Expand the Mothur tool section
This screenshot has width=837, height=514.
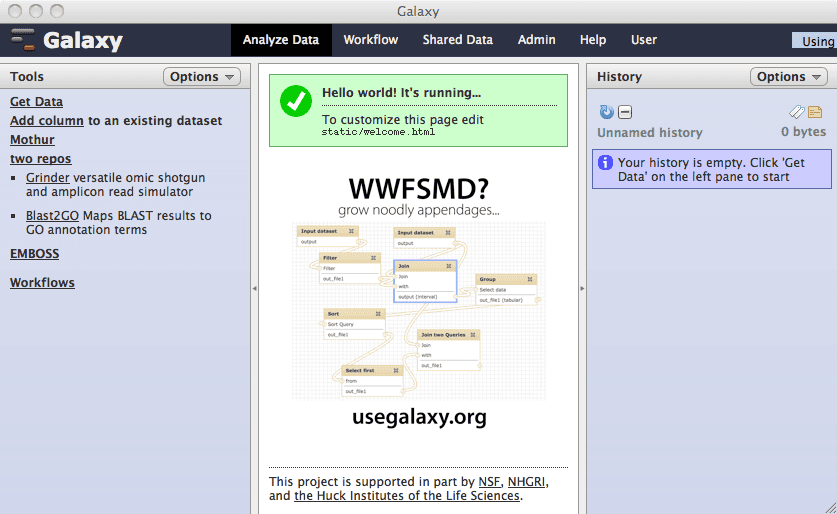coord(32,140)
